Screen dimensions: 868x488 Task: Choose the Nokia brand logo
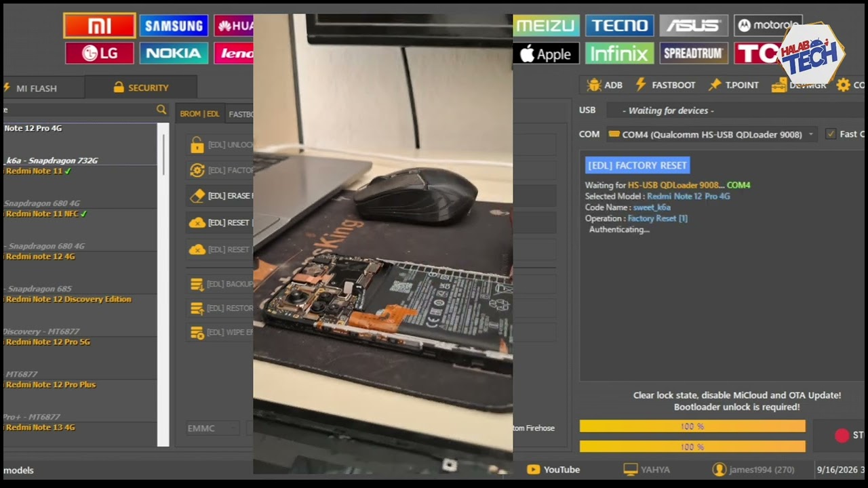(174, 53)
